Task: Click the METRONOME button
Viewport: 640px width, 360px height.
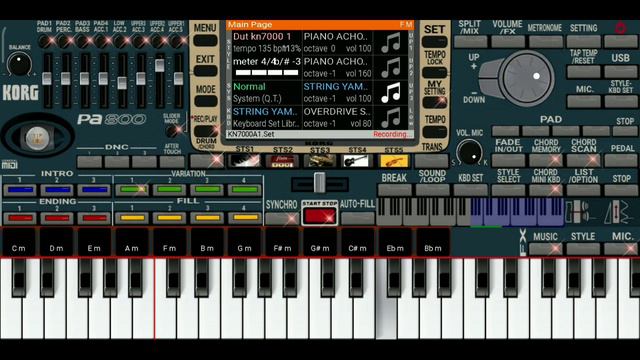Action: coord(546,41)
